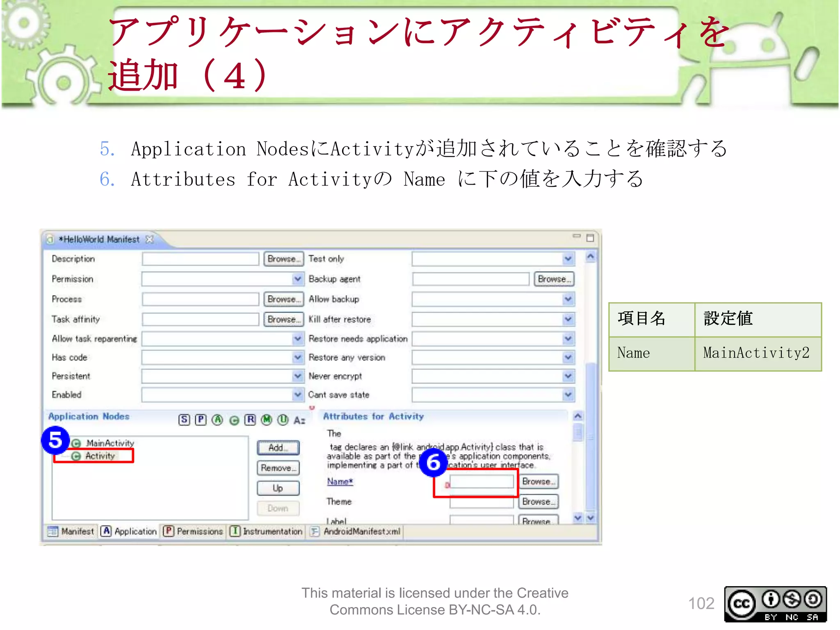Viewport: 840px width, 630px height.
Task: Click Browse next to Backup agent
Action: [x=554, y=279]
